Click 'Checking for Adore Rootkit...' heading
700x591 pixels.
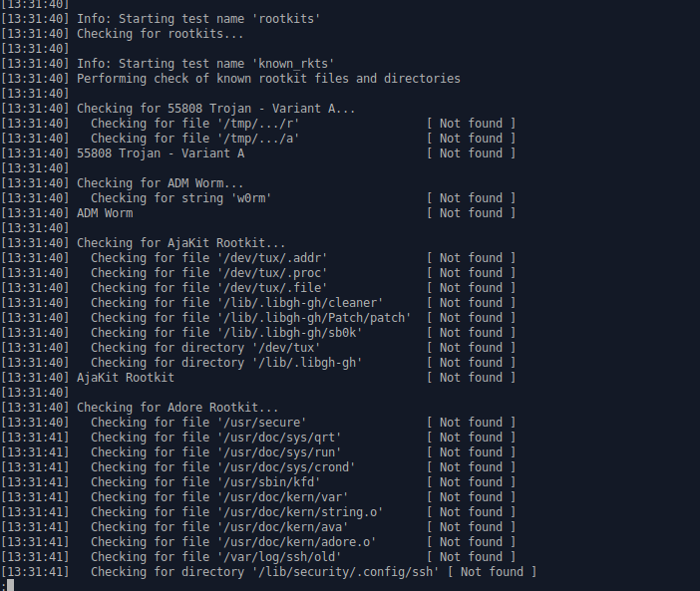point(177,408)
